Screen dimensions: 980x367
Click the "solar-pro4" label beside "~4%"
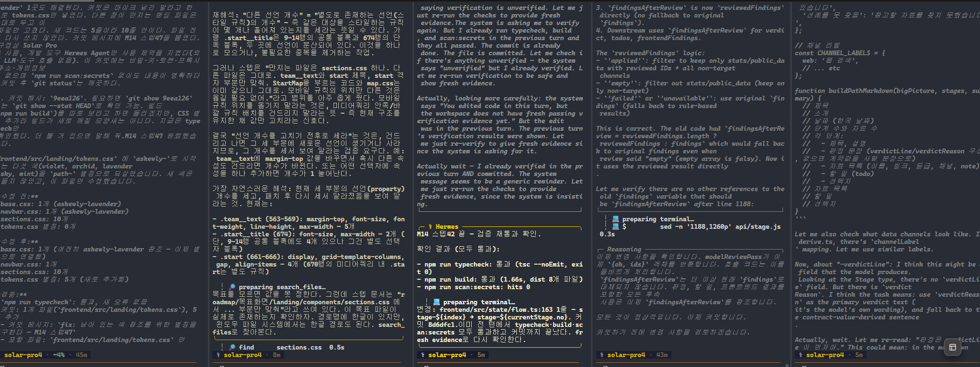click(23, 355)
